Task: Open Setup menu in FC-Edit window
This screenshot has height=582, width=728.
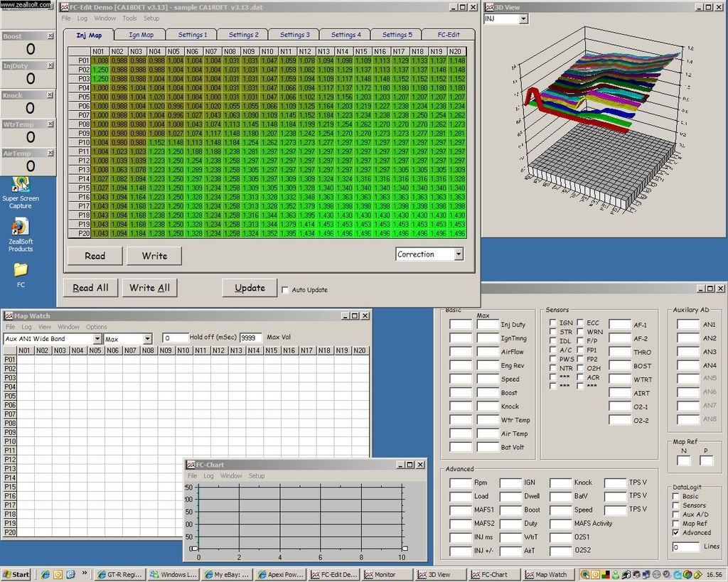Action: tap(151, 18)
